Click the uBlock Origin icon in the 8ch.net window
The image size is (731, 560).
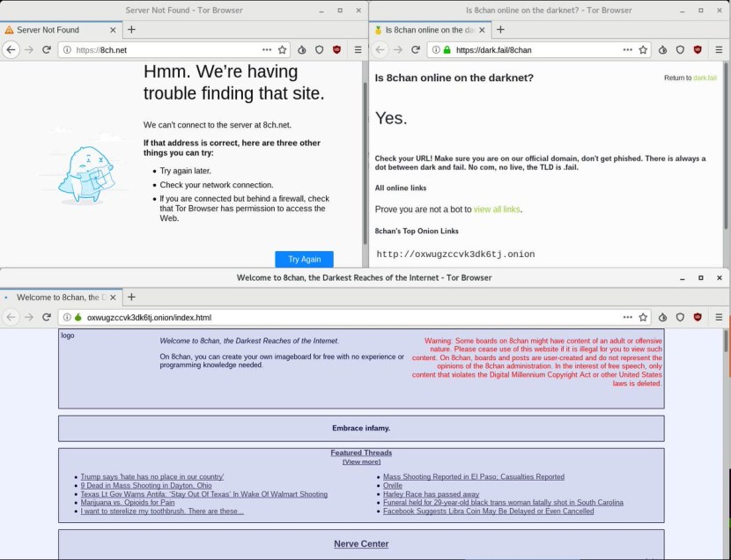pyautogui.click(x=336, y=50)
